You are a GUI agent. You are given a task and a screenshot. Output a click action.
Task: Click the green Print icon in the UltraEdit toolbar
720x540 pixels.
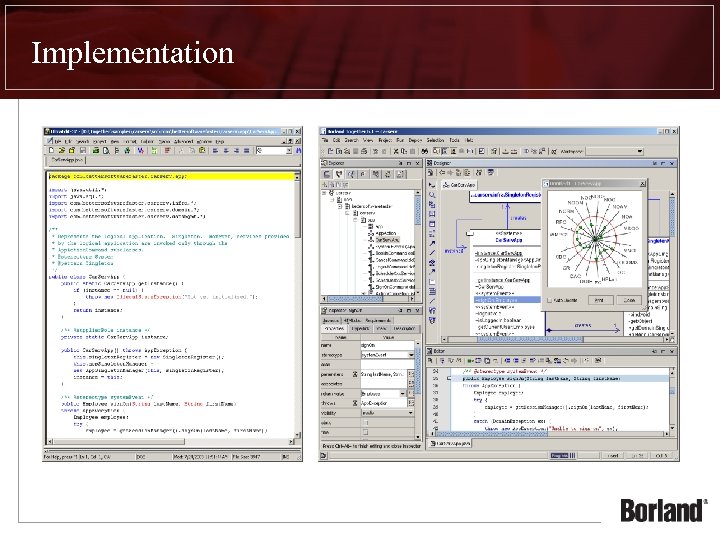pyautogui.click(x=96, y=151)
